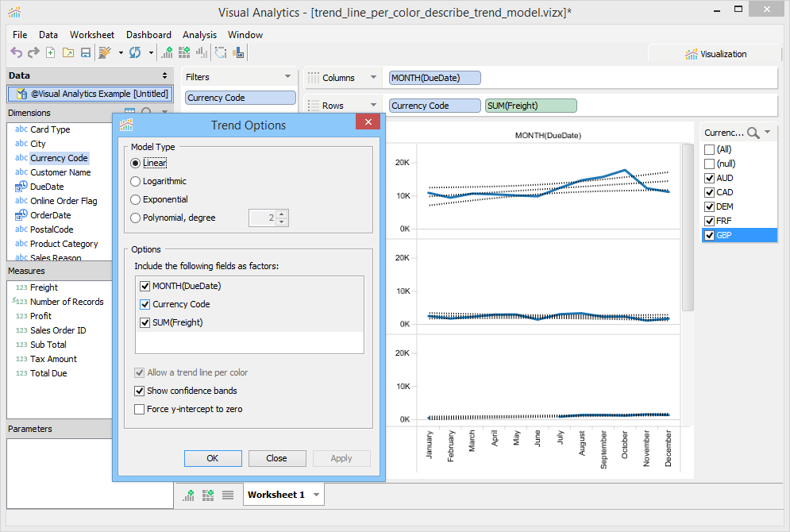This screenshot has width=790, height=532.
Task: Add a new dashboard from the top toolbar
Action: 184,52
